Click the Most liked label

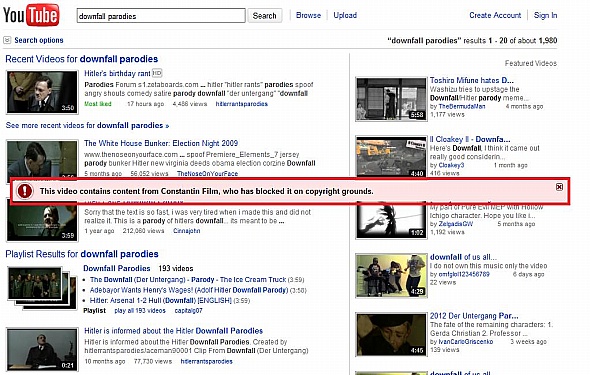[x=98, y=104]
